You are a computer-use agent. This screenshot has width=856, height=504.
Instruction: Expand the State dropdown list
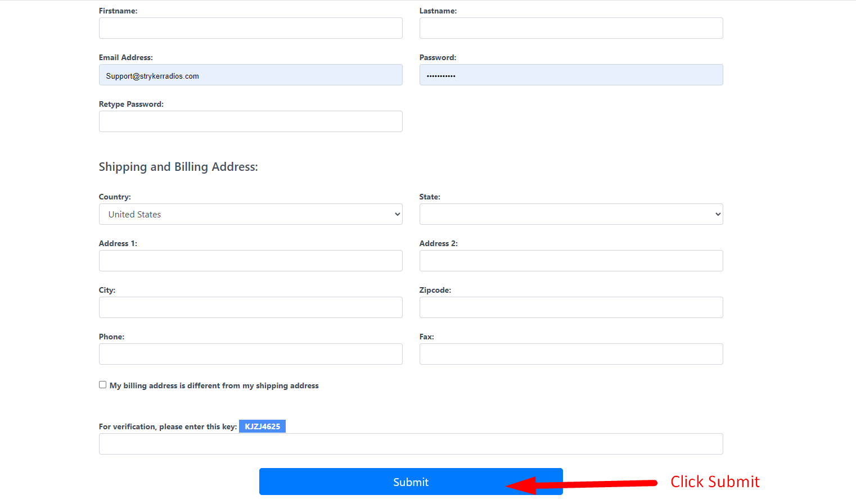[x=571, y=214]
